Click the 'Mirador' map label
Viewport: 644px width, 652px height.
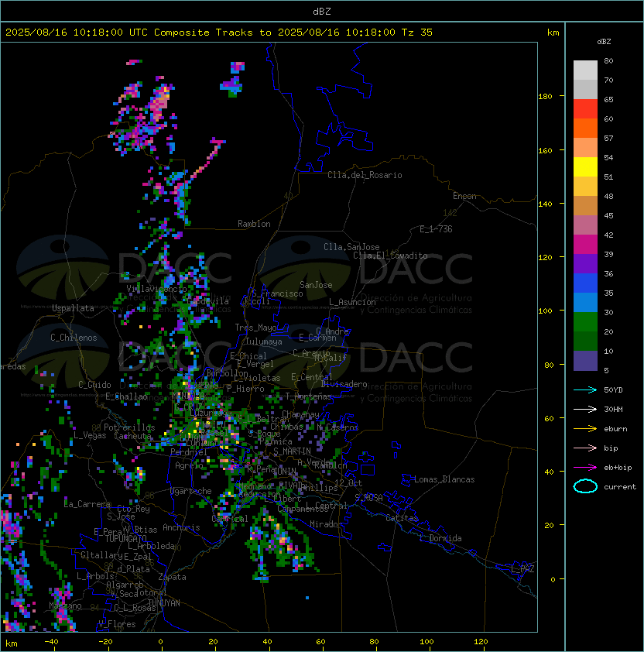pyautogui.click(x=327, y=524)
